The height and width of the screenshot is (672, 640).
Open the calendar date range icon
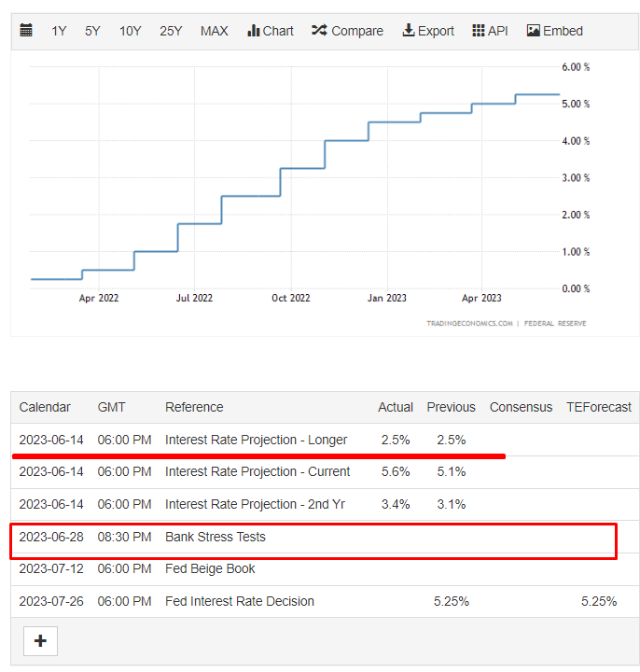pos(26,31)
